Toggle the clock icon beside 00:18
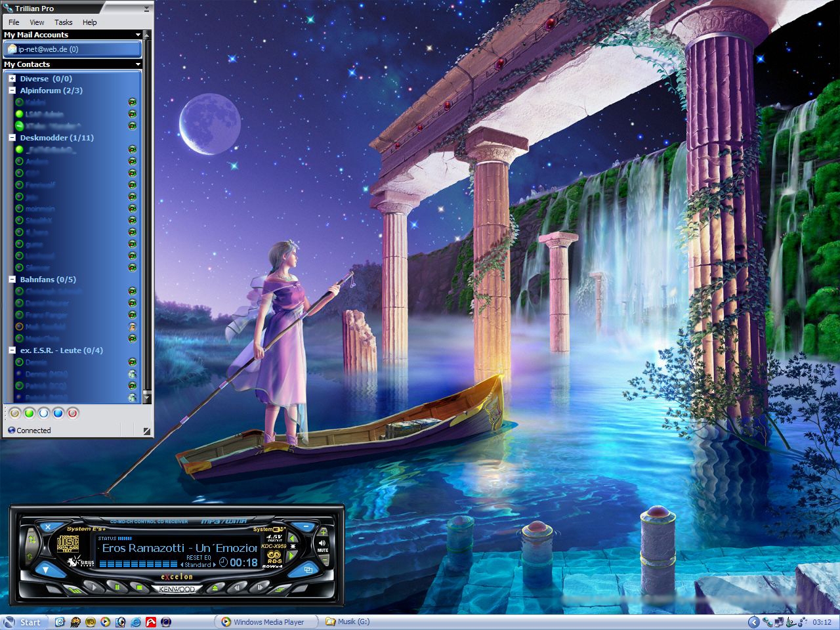The image size is (840, 630). click(223, 562)
